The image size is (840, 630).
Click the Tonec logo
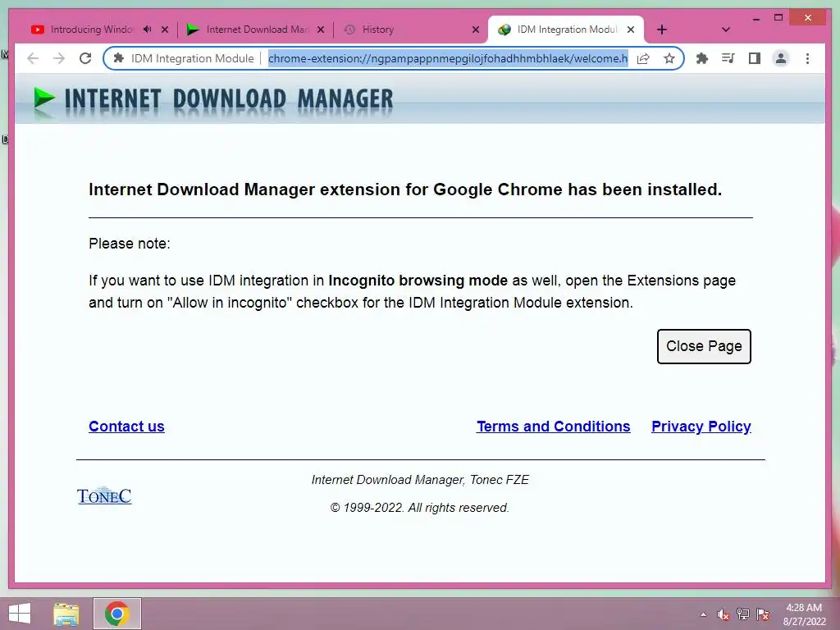[x=104, y=495]
